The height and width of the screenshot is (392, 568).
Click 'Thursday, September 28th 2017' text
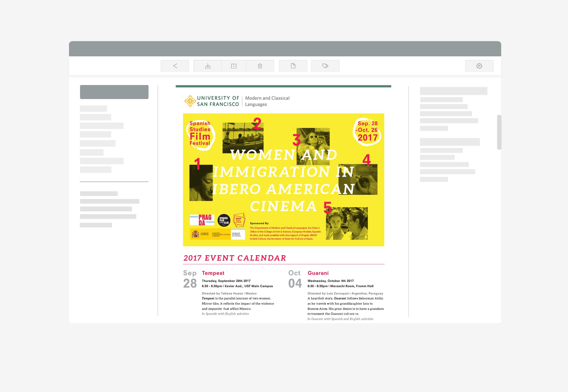[x=226, y=281]
